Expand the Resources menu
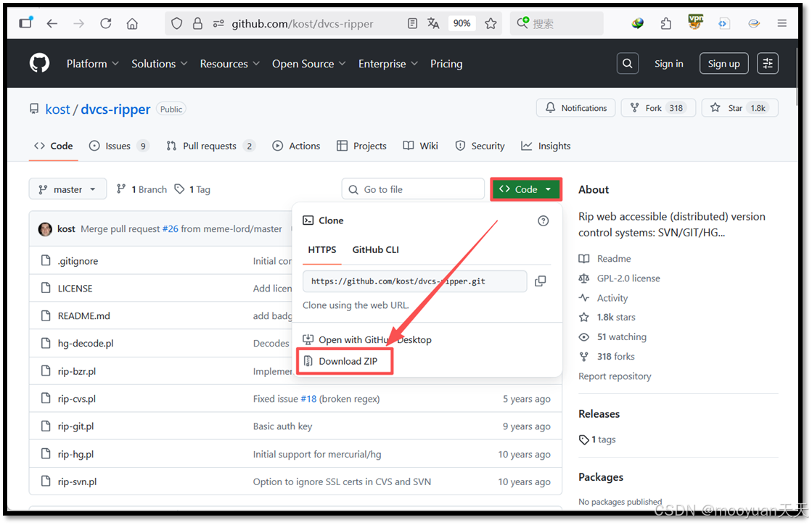The image size is (812, 525). [x=229, y=64]
